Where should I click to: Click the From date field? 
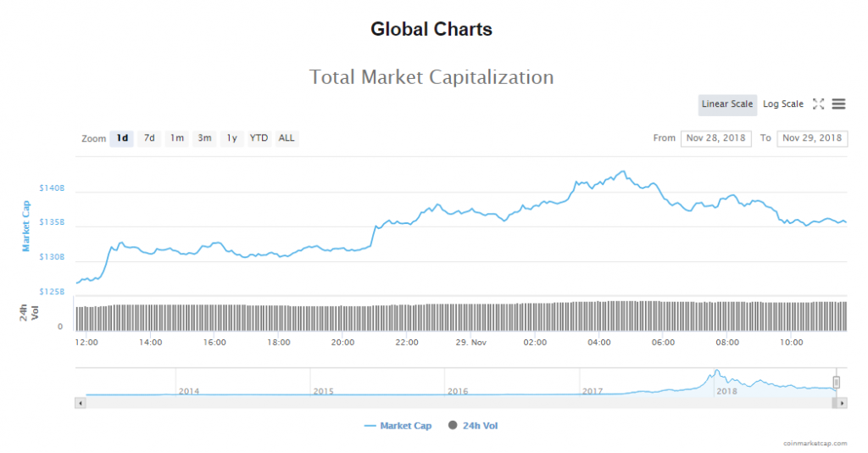coord(715,138)
